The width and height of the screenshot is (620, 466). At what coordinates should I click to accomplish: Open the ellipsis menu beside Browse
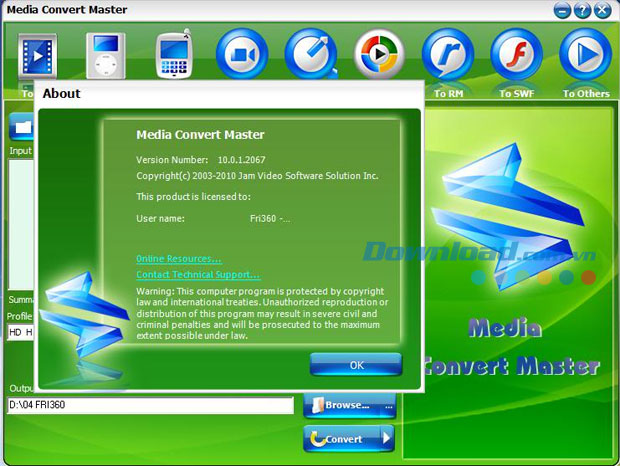pos(389,406)
